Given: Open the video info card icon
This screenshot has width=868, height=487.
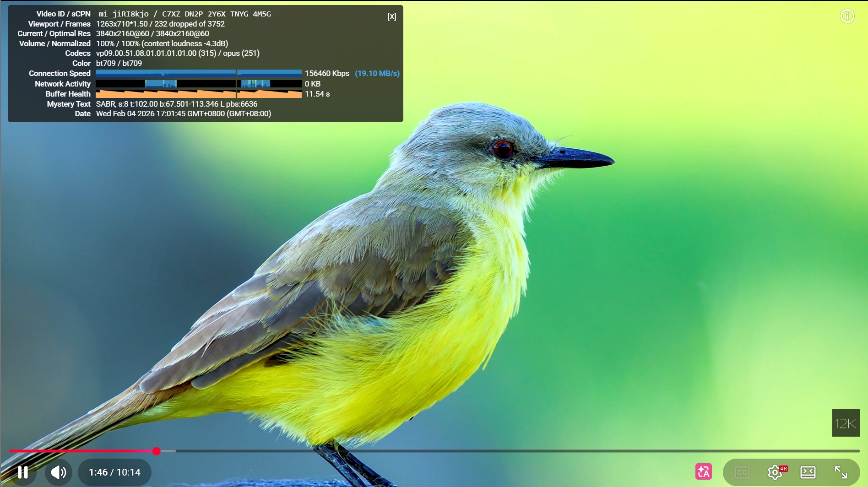Looking at the screenshot, I should coord(847,16).
